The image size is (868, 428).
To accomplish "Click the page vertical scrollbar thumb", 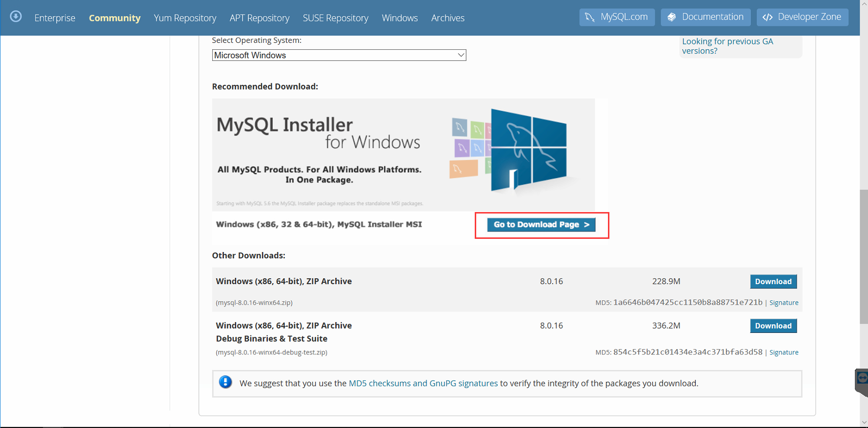I will coord(864,256).
